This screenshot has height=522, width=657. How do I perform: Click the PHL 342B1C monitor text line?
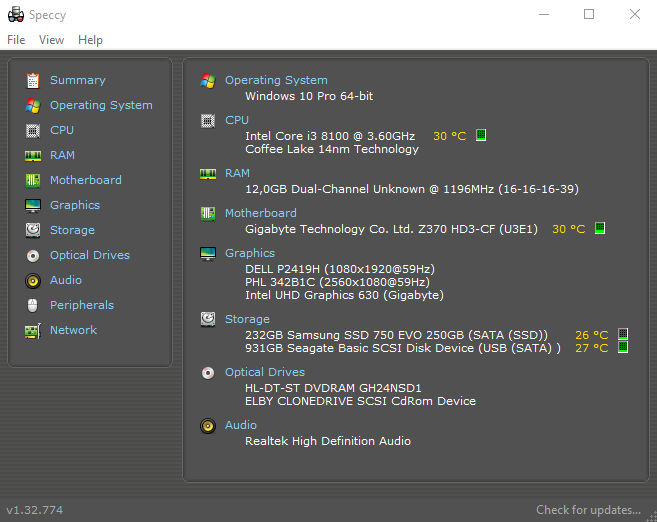pos(337,282)
